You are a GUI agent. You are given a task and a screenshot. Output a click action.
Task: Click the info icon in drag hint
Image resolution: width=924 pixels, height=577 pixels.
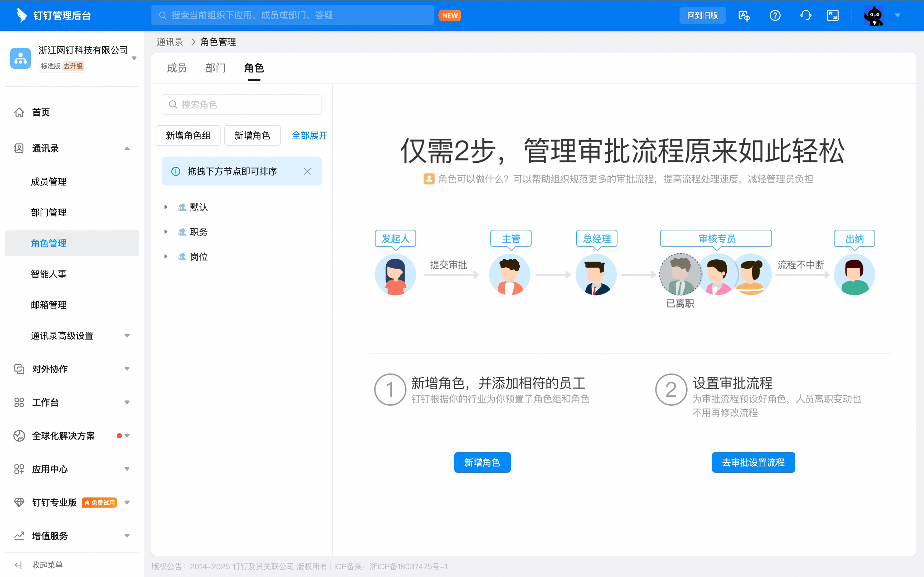tap(176, 171)
